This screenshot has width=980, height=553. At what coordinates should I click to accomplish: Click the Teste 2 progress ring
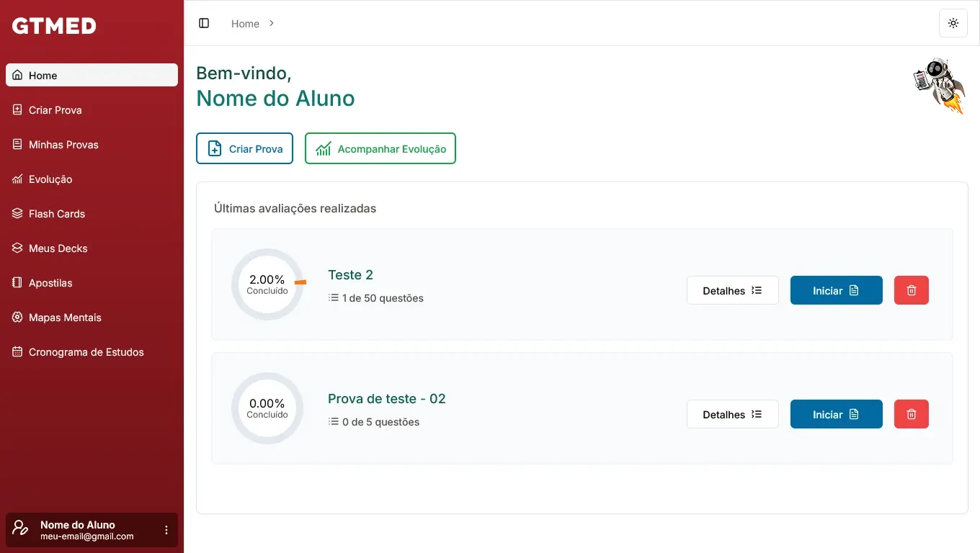pos(267,284)
